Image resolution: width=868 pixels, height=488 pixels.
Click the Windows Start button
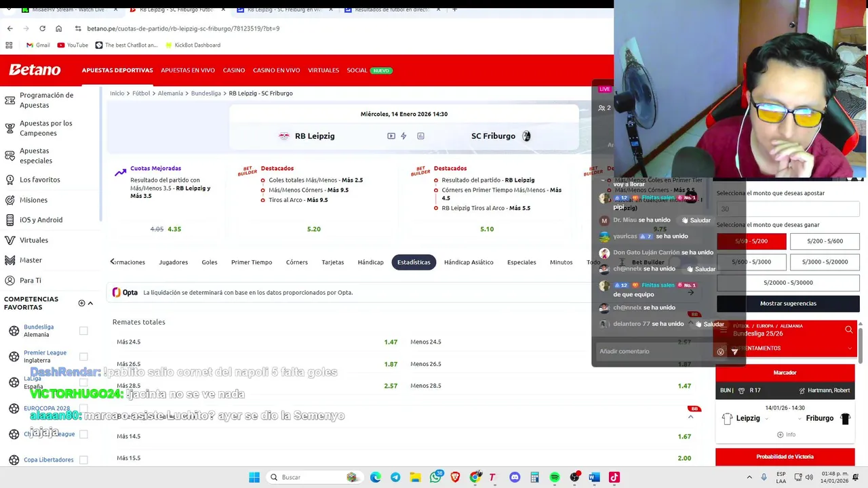[254, 477]
